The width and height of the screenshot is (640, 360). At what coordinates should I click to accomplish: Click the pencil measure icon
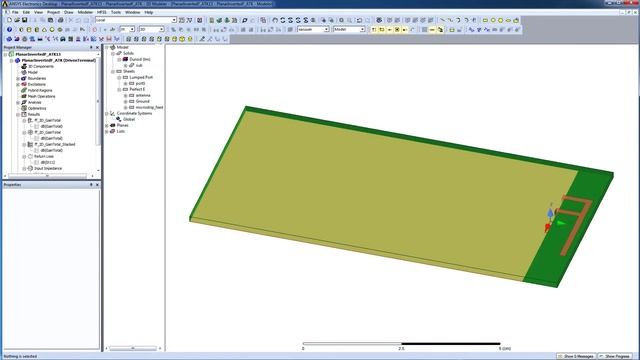[x=202, y=39]
